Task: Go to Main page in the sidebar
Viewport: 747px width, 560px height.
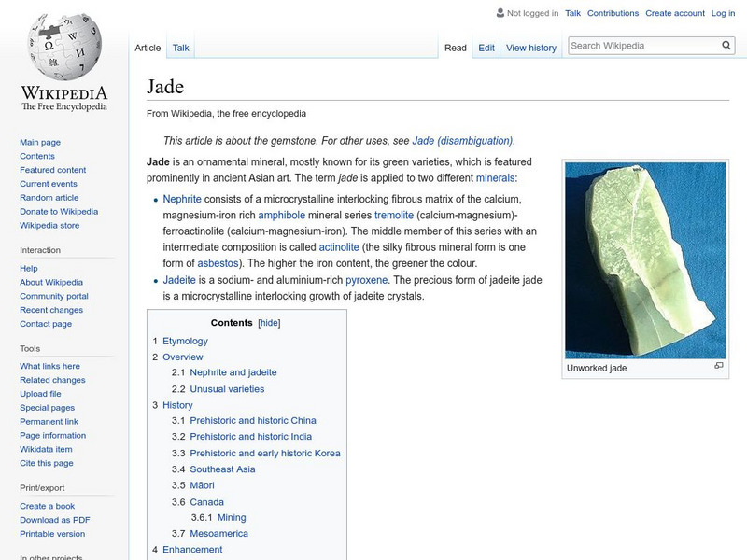Action: point(40,143)
